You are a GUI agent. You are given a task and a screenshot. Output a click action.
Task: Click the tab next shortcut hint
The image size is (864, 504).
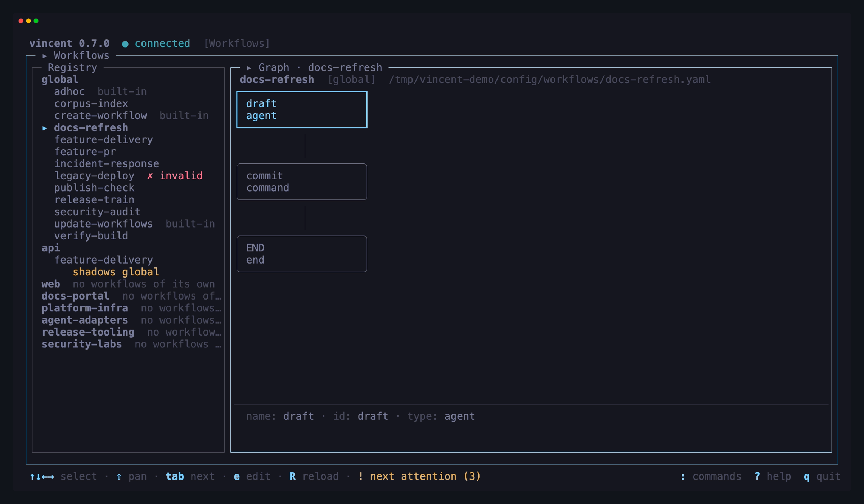tap(190, 477)
